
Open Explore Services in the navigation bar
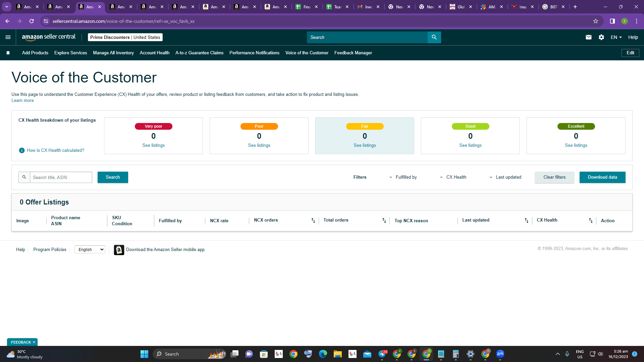[70, 53]
